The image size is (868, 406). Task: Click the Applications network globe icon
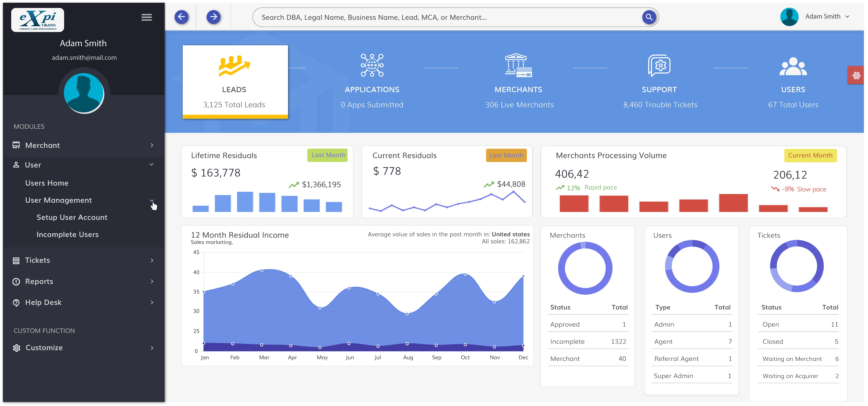pyautogui.click(x=372, y=65)
